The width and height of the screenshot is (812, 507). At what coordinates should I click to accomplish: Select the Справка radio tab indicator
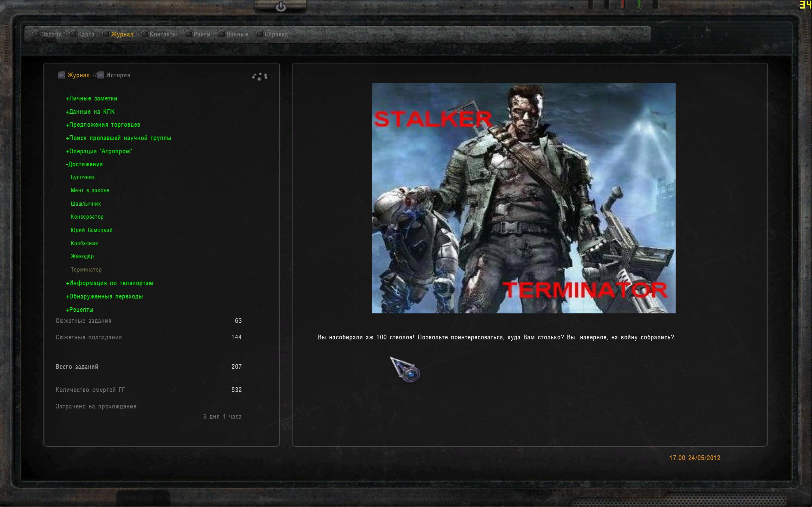259,34
